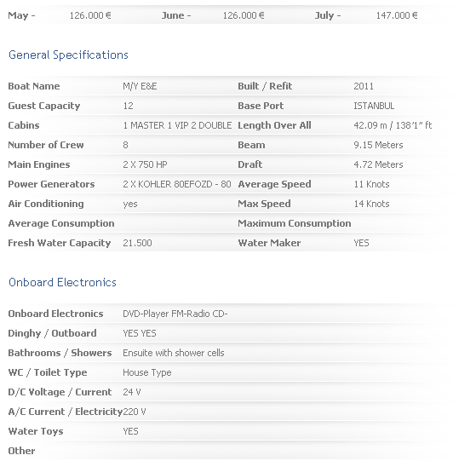
Task: Click the Main Engines value 2 X 750 HP
Action: click(x=145, y=164)
